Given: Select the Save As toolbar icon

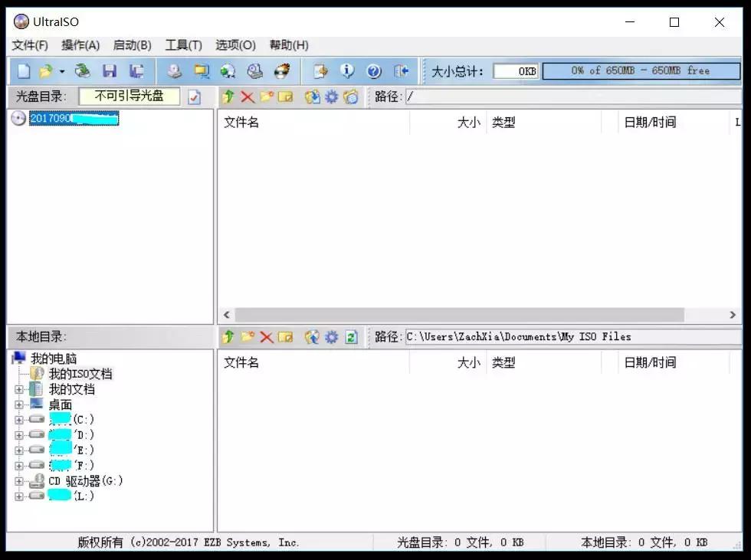Looking at the screenshot, I should click(x=138, y=70).
